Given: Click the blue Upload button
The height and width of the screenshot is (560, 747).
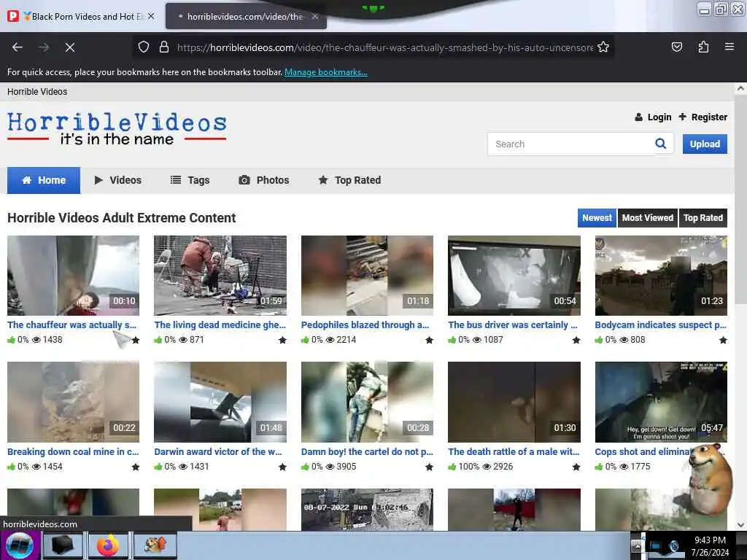Looking at the screenshot, I should click(x=705, y=144).
